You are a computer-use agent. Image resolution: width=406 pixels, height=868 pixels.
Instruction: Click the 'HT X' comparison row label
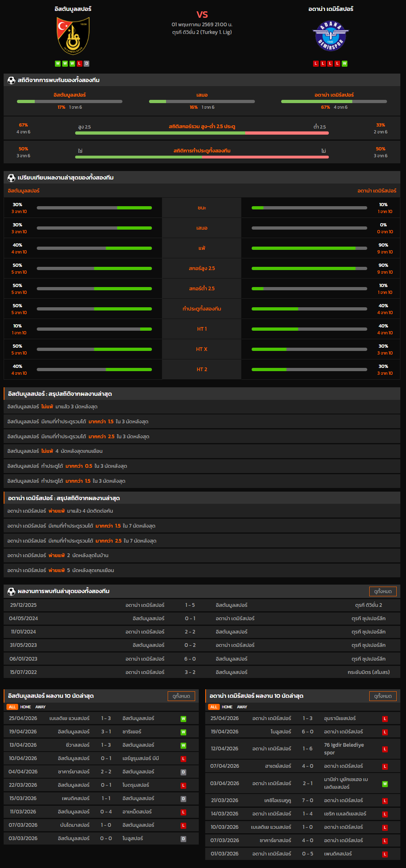pos(202,349)
